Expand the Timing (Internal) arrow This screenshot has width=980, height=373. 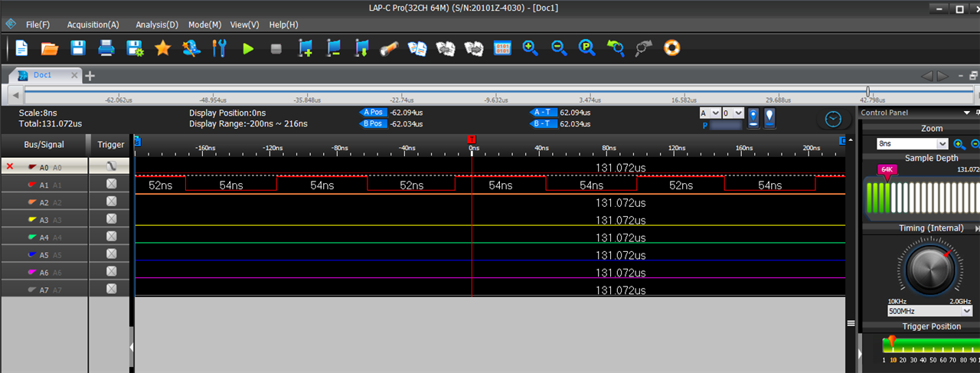pyautogui.click(x=977, y=228)
